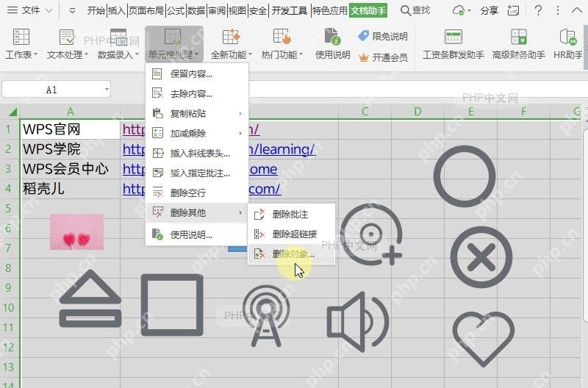588x388 pixels.
Task: Choose 保留内容... from the menu
Action: [x=197, y=73]
